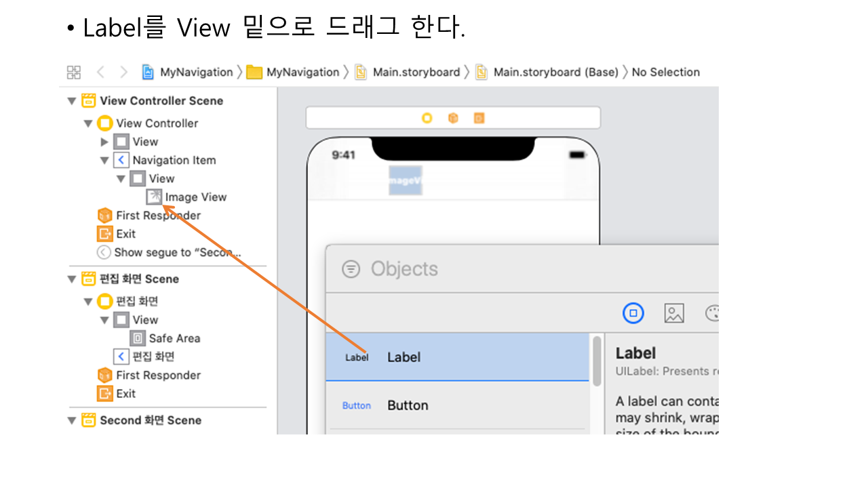Switch to the color palette library icon

point(712,313)
